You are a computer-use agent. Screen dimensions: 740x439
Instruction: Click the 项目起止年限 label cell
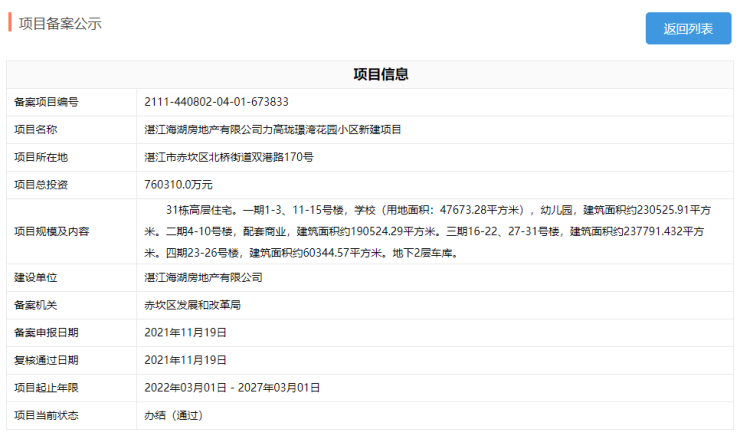(x=71, y=388)
